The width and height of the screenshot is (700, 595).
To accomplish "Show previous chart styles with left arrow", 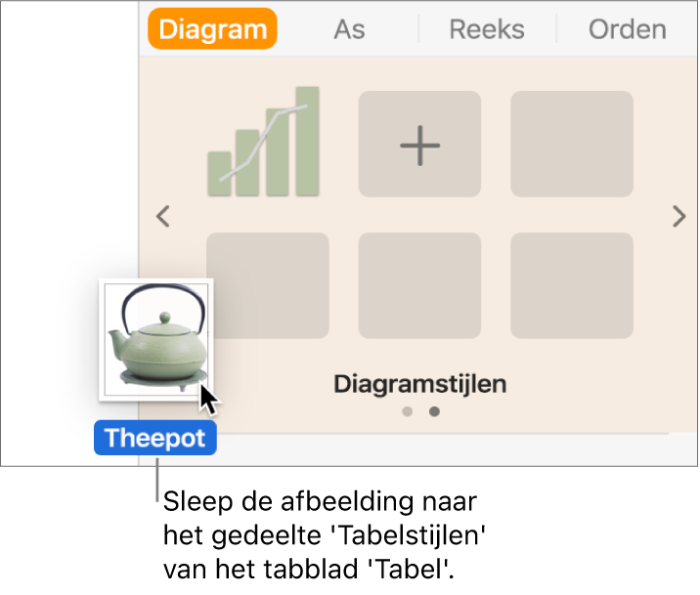I will pyautogui.click(x=164, y=217).
